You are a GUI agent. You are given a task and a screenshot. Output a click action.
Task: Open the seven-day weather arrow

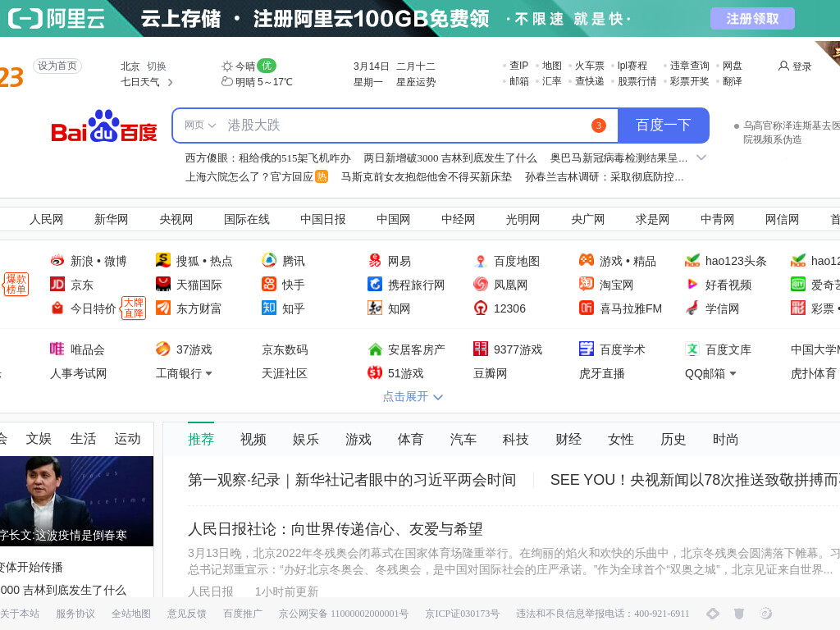(x=170, y=82)
